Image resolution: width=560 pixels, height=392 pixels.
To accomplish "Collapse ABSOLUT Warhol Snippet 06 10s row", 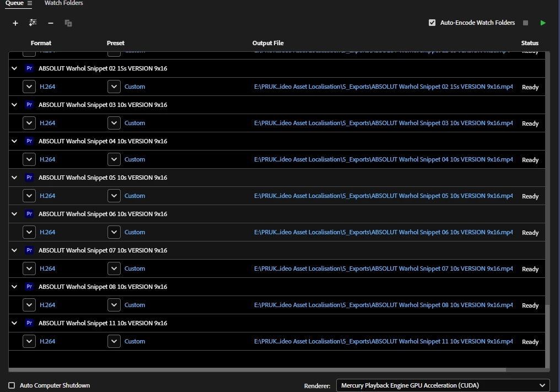I will click(x=14, y=214).
